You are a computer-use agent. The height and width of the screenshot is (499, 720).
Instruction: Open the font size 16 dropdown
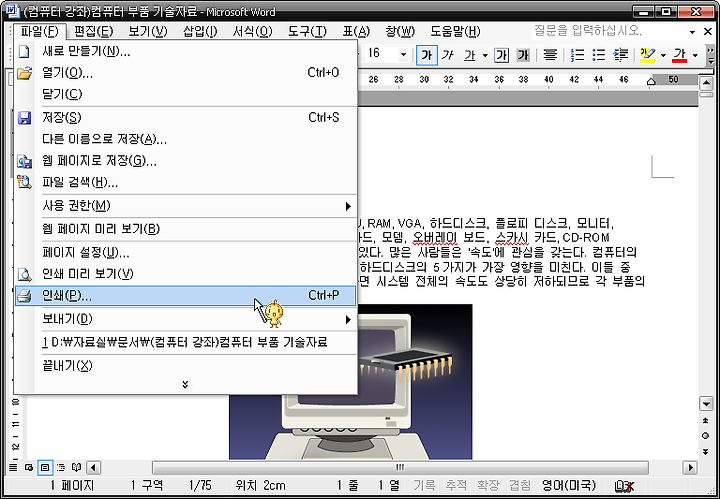403,55
